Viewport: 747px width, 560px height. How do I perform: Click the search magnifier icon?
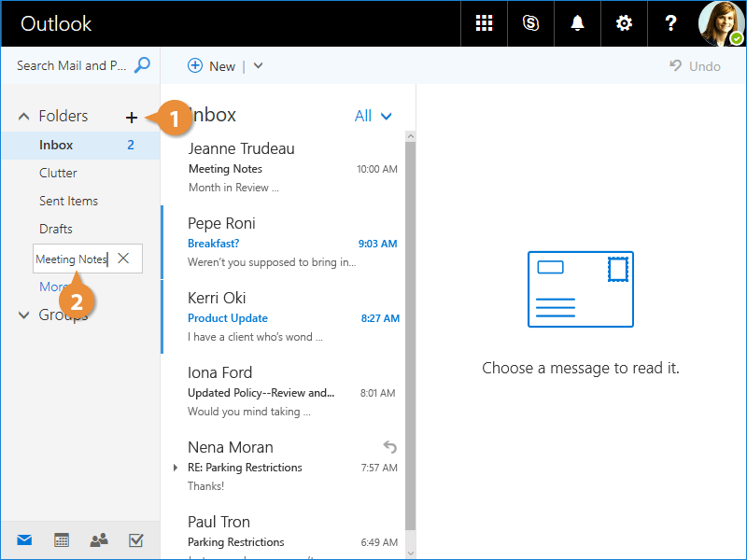pyautogui.click(x=142, y=65)
